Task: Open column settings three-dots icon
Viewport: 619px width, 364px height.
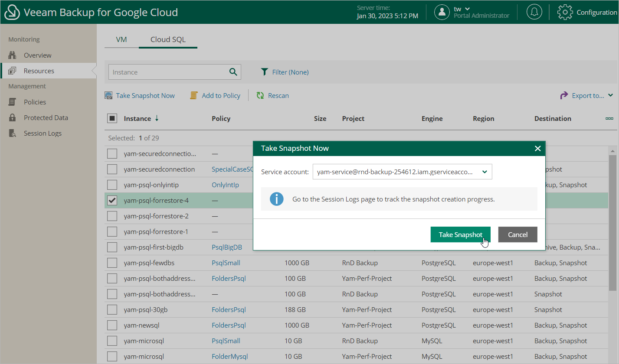Action: [x=609, y=118]
